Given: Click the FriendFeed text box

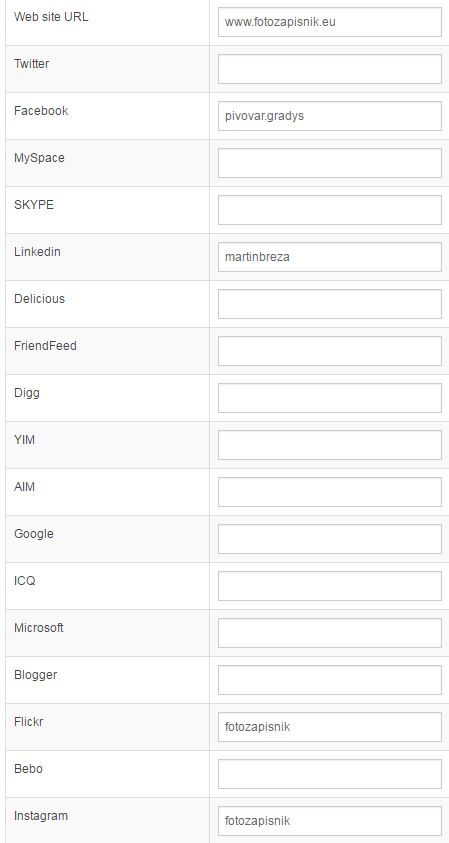Looking at the screenshot, I should pos(330,351).
